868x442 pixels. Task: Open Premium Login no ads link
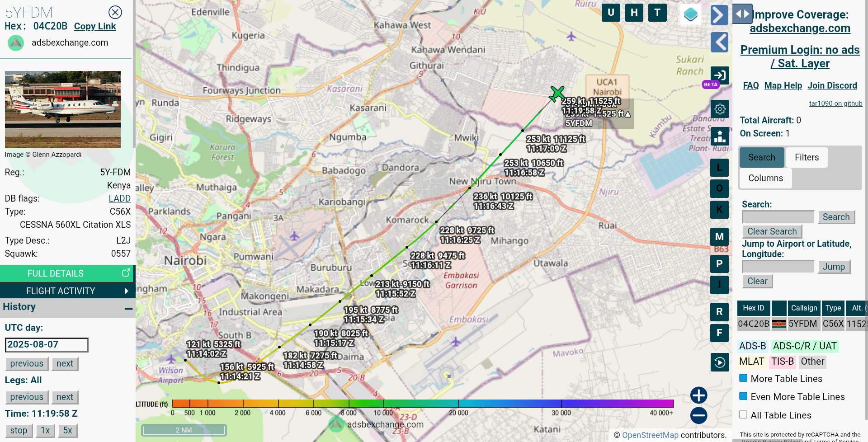800,56
